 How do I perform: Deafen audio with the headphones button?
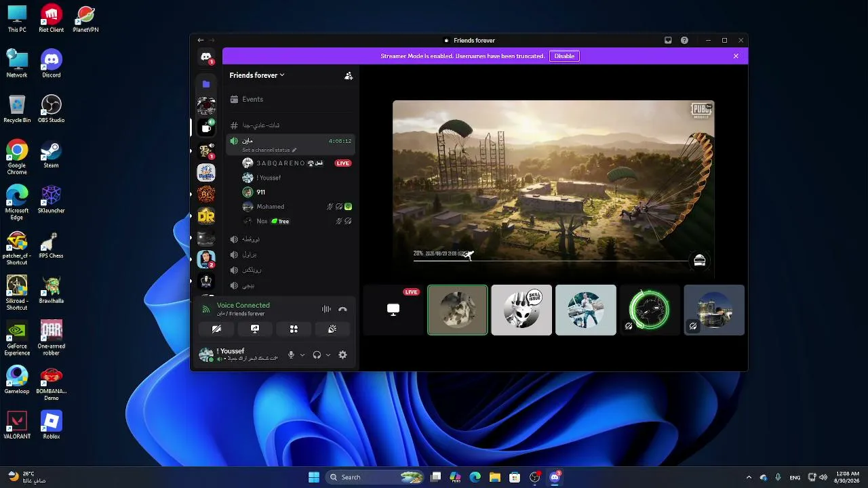tap(317, 354)
